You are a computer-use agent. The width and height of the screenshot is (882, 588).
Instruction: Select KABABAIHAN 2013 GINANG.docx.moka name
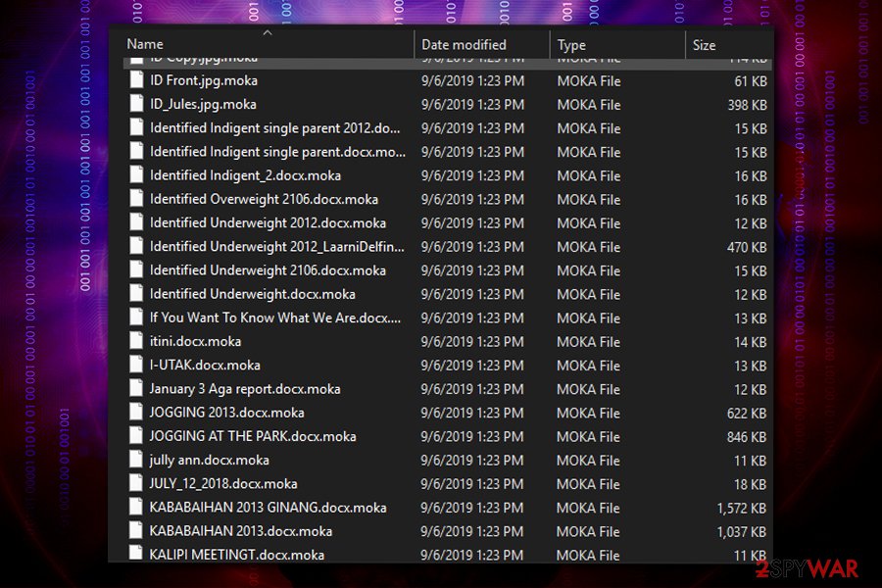pyautogui.click(x=268, y=507)
